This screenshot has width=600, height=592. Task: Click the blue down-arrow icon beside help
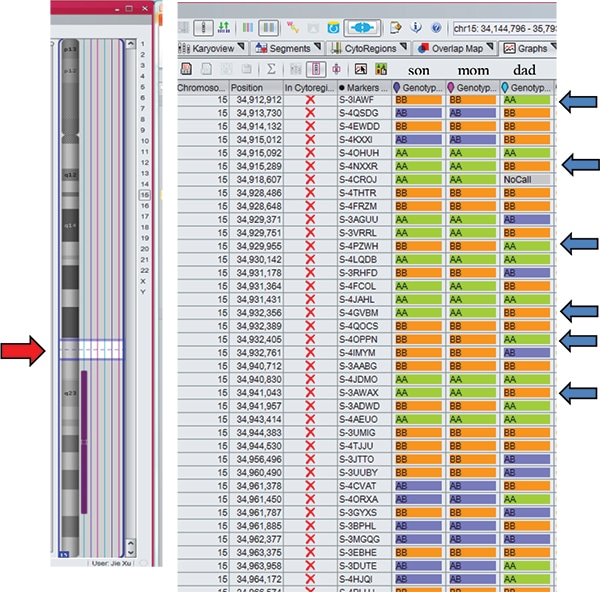pos(418,26)
